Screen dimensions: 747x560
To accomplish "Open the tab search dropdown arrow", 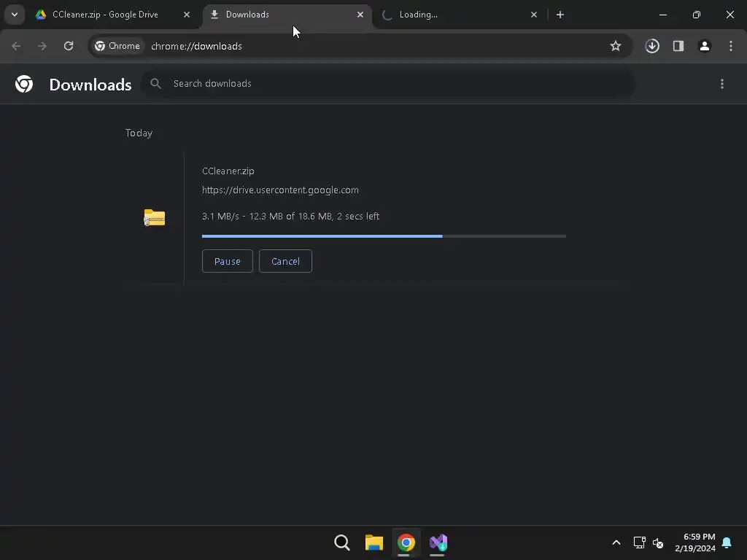I will 15,15.
